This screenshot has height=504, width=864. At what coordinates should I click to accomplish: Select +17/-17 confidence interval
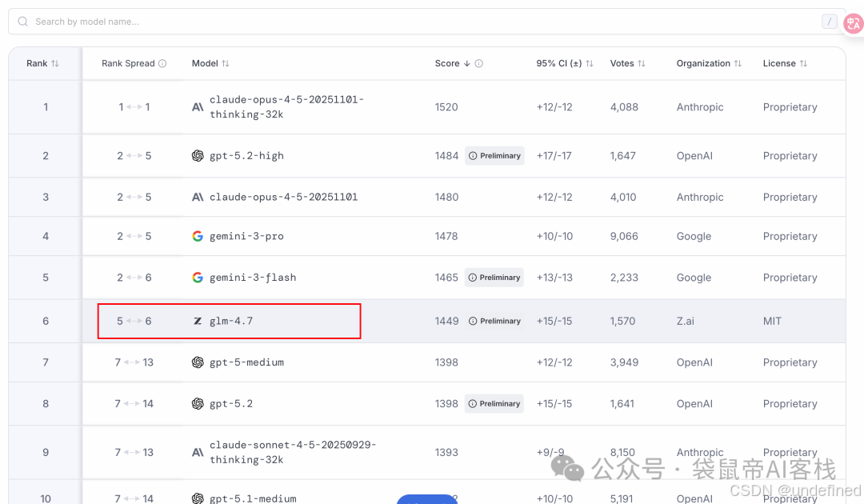pyautogui.click(x=554, y=156)
